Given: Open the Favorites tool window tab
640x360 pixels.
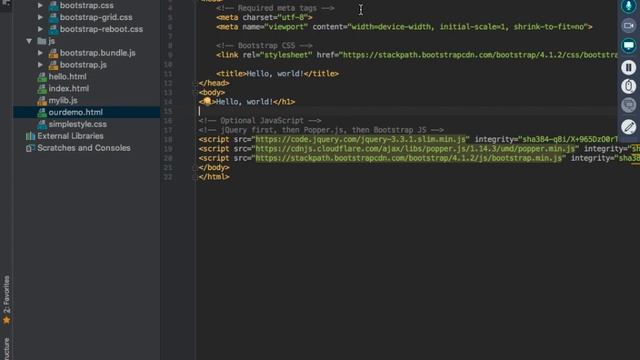Looking at the screenshot, I should (x=6, y=300).
